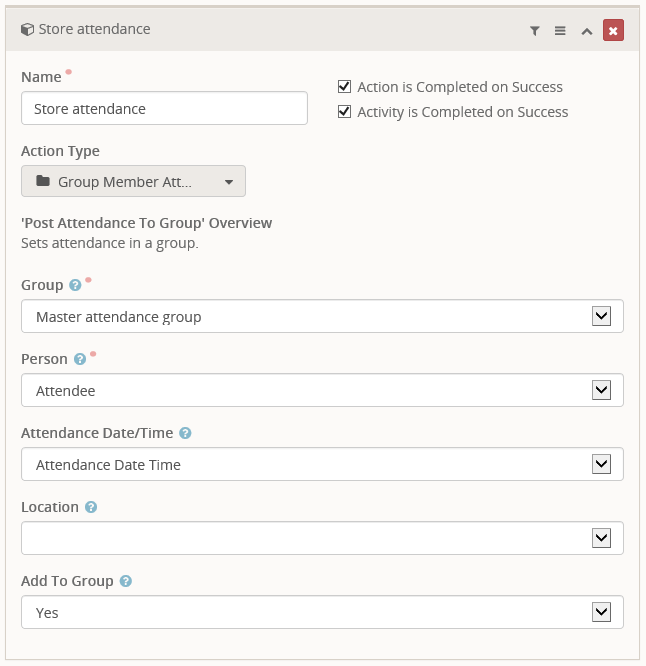Show help for Group field
The image size is (646, 666).
coord(74,286)
